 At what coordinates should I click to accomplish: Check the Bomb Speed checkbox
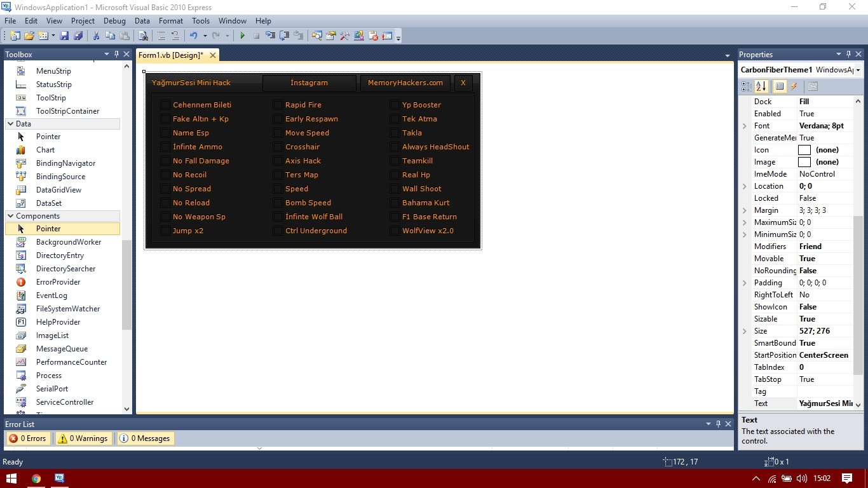[x=278, y=203]
